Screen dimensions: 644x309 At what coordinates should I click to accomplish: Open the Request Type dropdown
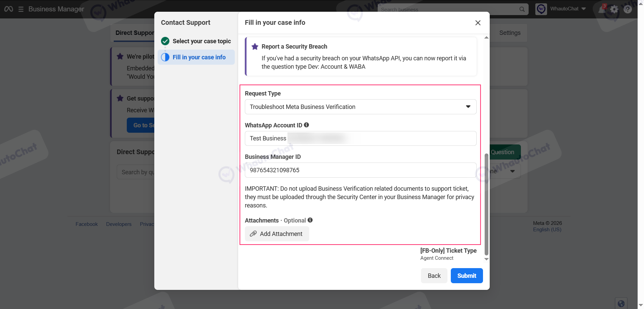tap(361, 107)
